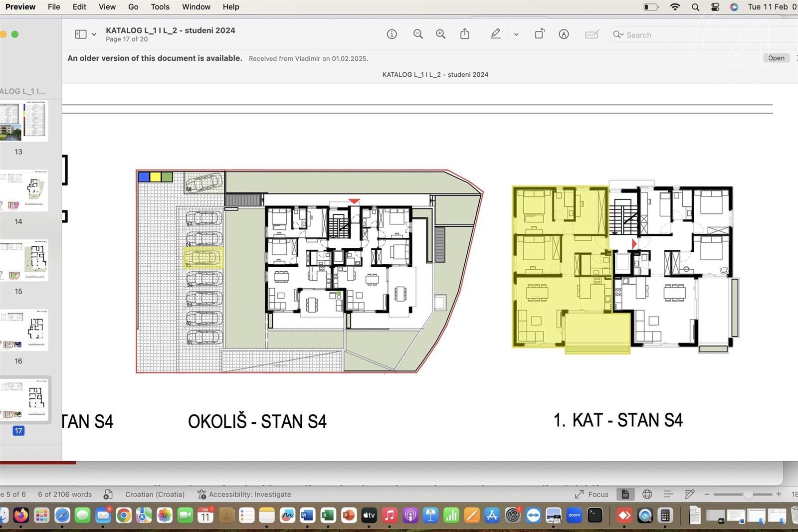Click the spelling check icon in Word status bar
This screenshot has width=798, height=532.
point(108,495)
